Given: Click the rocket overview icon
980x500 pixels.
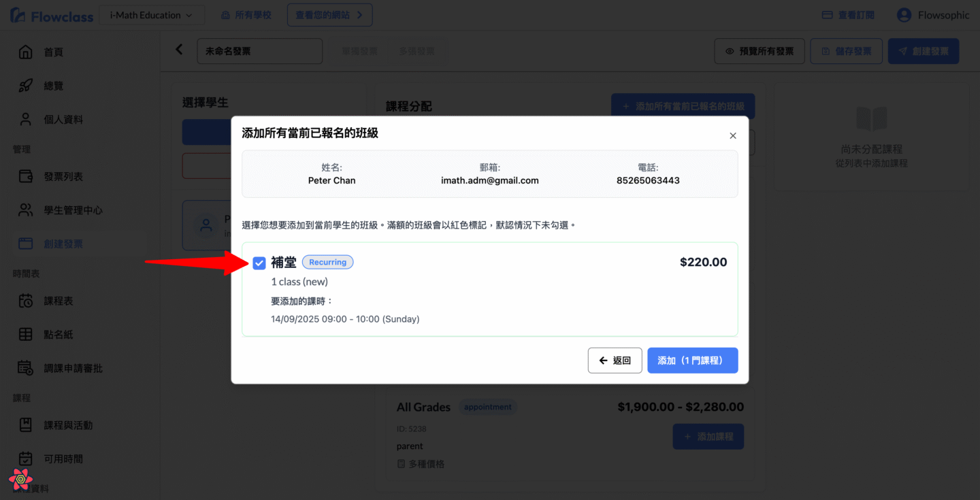Looking at the screenshot, I should pos(25,86).
